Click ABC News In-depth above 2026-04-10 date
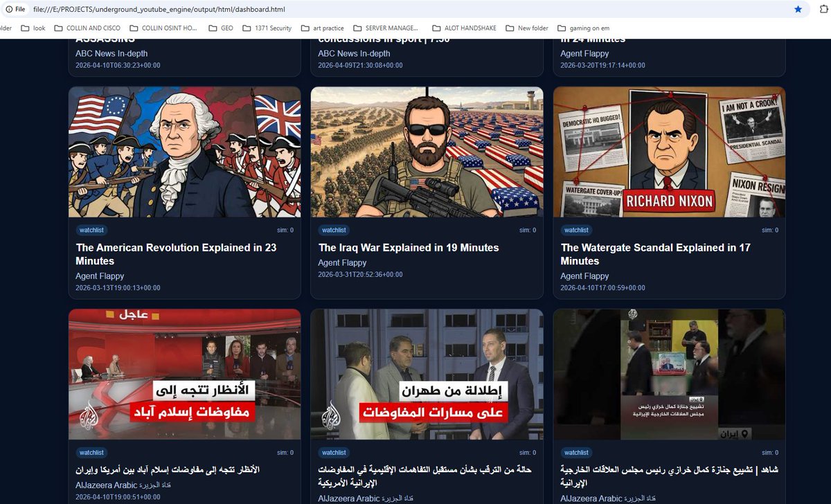 point(111,54)
